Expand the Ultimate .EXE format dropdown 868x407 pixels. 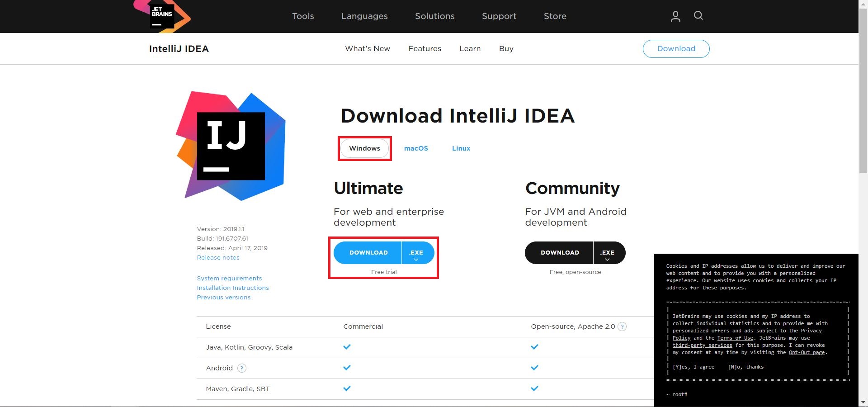[417, 253]
